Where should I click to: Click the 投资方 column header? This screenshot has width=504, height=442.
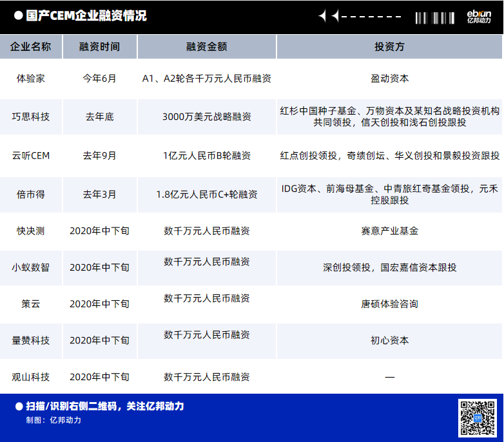pyautogui.click(x=389, y=47)
